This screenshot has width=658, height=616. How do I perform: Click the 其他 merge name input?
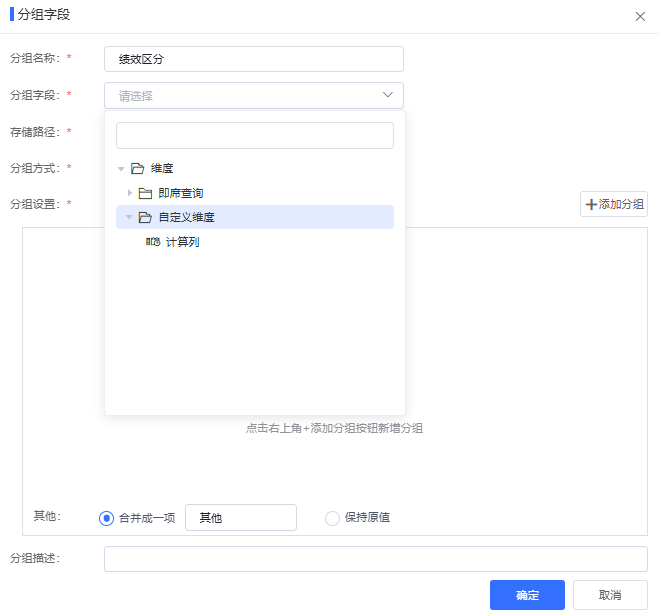[241, 518]
